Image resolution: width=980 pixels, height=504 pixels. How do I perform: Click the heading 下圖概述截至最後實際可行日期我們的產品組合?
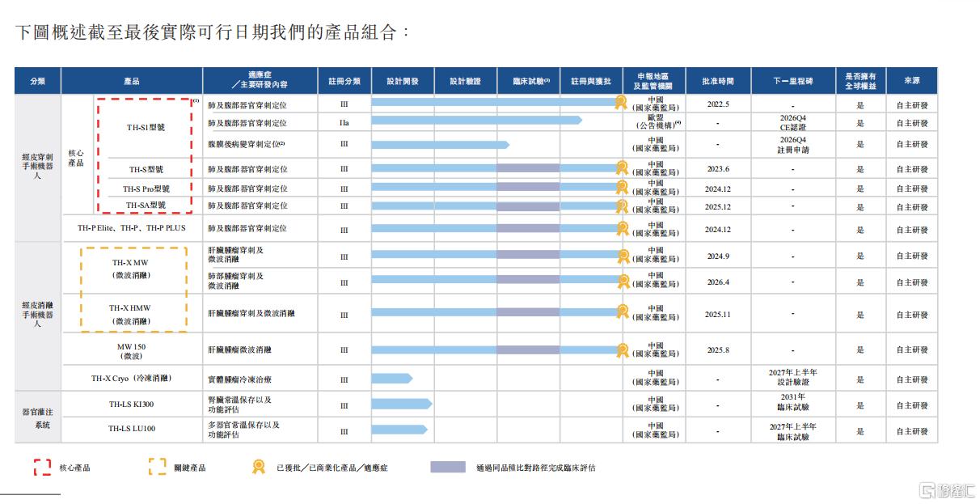click(213, 32)
